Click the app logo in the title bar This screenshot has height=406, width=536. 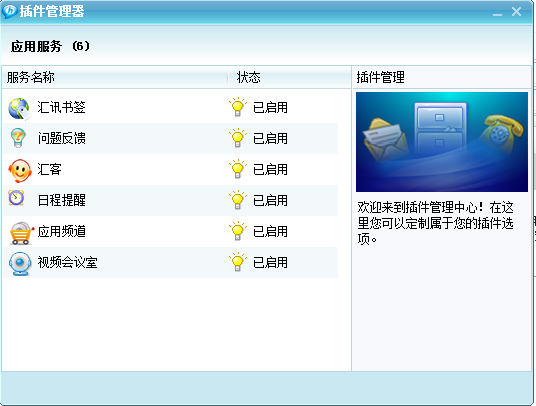click(9, 11)
